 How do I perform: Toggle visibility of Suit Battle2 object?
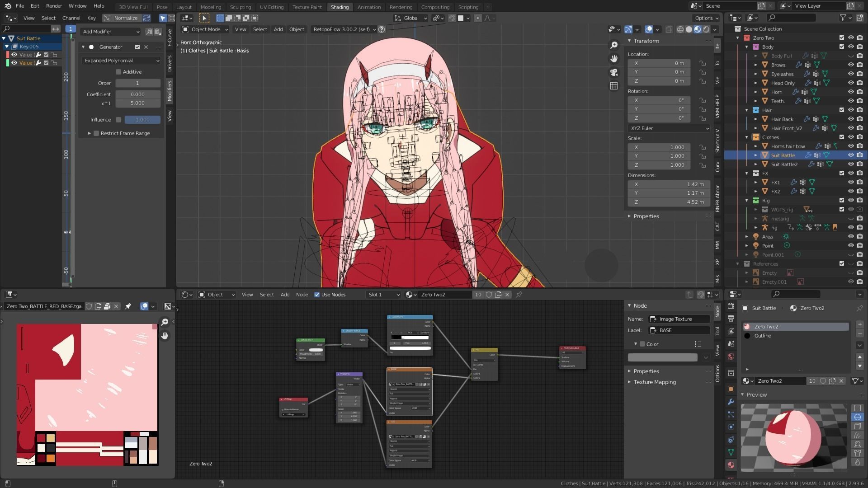(x=851, y=164)
